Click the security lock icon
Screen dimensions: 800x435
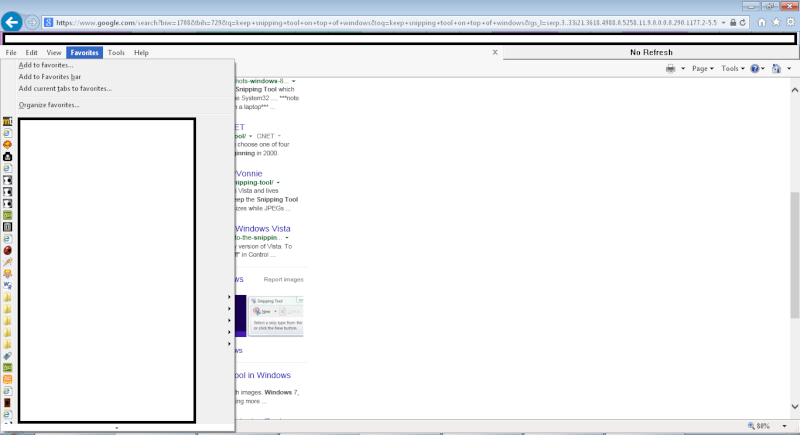(733, 22)
